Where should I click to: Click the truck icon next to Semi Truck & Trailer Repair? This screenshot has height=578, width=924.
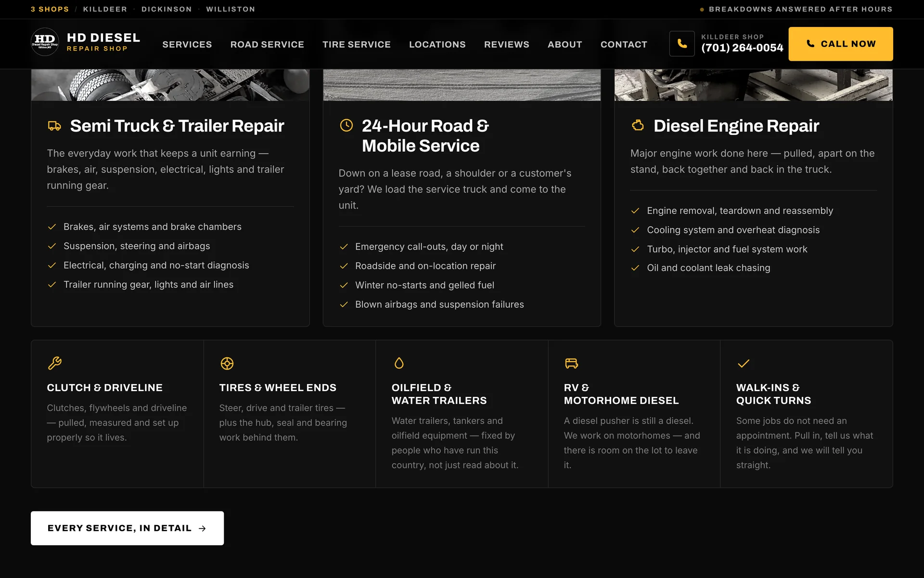[54, 126]
